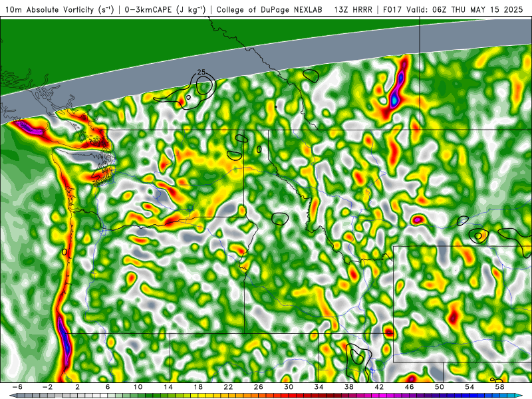Click the '0-3kmCAPE (J kg⁻¹)' title text
This screenshot has width=532, height=399.
coord(165,9)
